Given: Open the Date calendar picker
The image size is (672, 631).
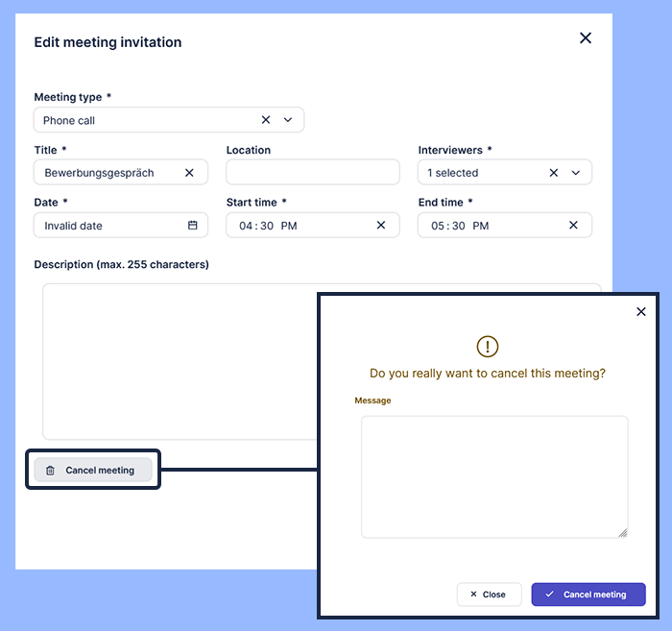Looking at the screenshot, I should tap(192, 226).
